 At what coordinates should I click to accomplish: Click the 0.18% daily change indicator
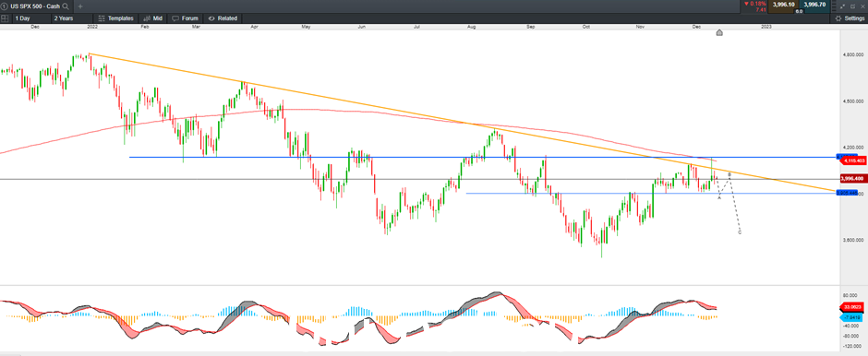pos(754,4)
